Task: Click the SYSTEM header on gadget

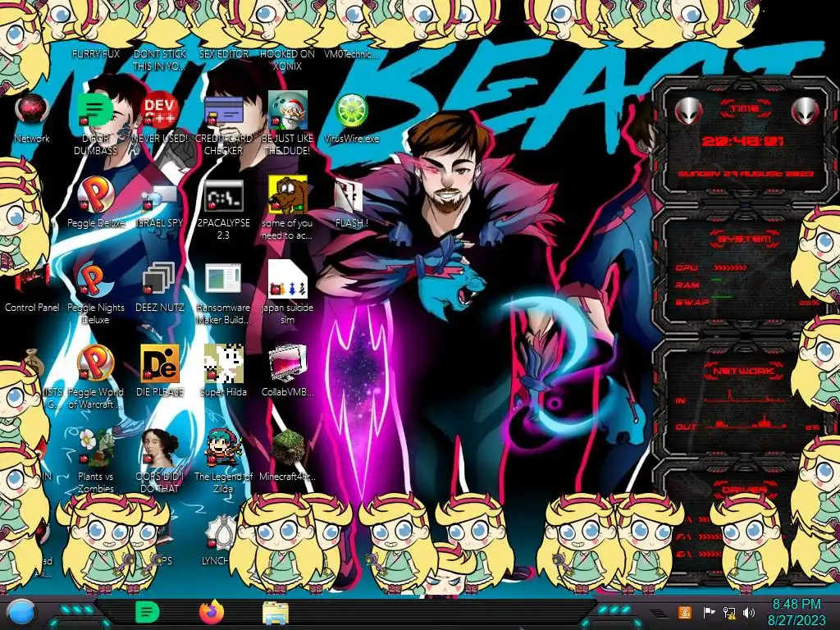Action: click(x=745, y=239)
